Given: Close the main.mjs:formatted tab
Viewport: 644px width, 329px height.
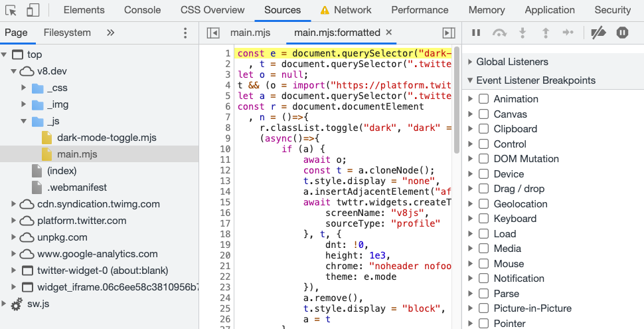Looking at the screenshot, I should 389,32.
